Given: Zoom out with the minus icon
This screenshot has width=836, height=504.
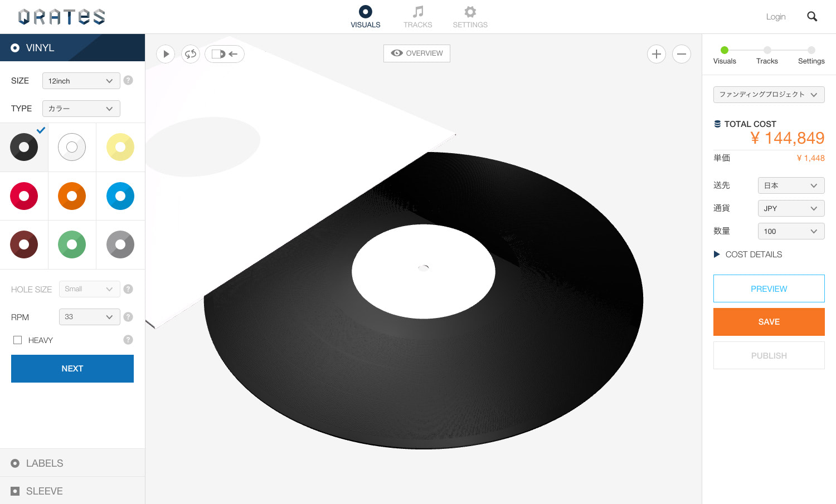Looking at the screenshot, I should (x=681, y=54).
